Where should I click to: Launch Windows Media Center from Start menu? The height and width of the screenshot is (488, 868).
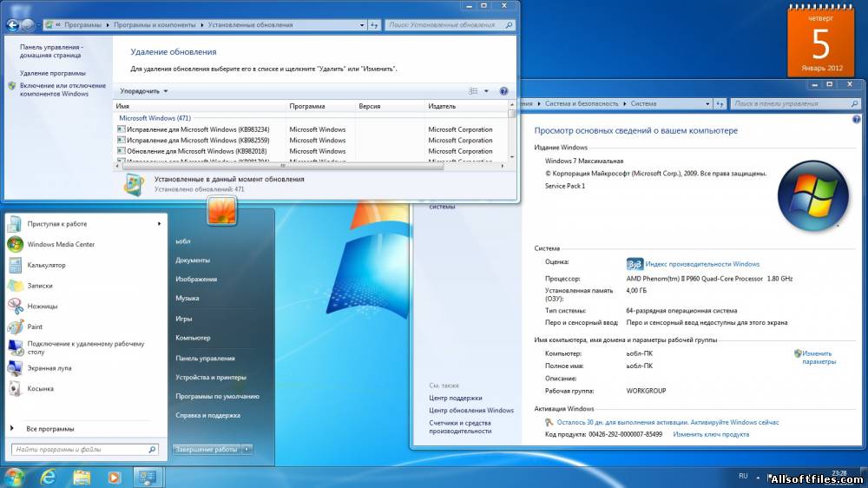[x=60, y=244]
